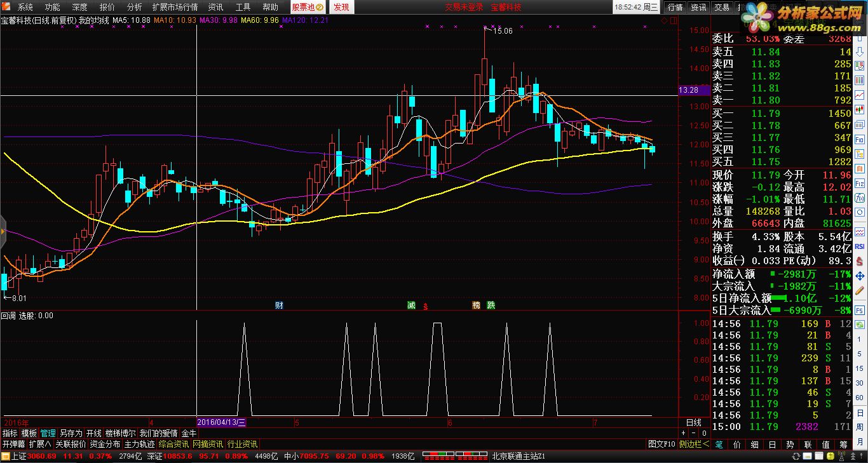
Task: Select the four-arrow move icon
Action: coord(860,275)
